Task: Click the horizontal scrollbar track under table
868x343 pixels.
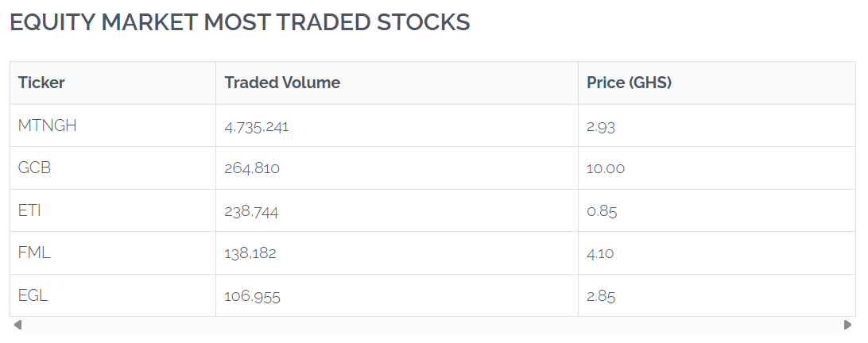Action: [432, 325]
